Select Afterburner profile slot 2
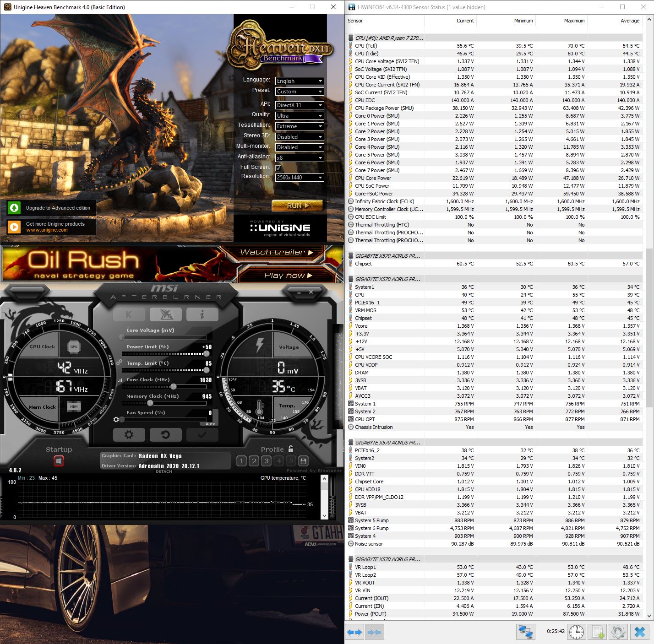 (x=254, y=461)
